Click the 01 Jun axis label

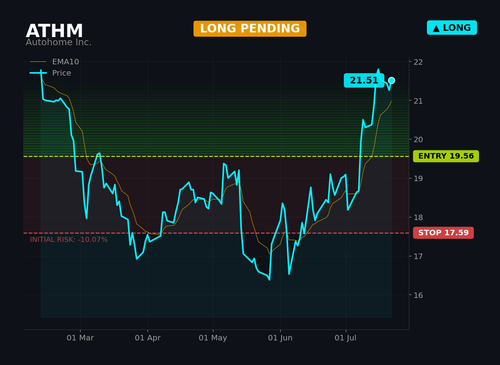click(280, 338)
